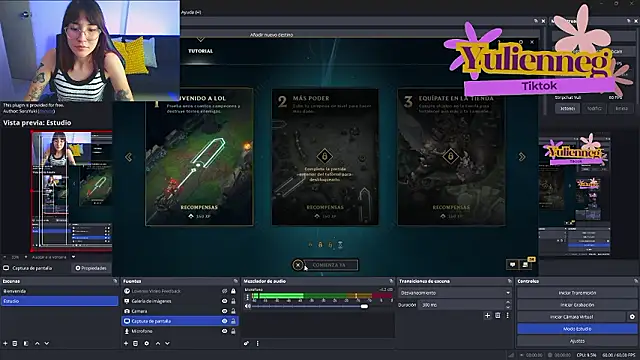Open the Desvanecimiento transition dropdown
The height and width of the screenshot is (360, 640).
click(455, 293)
